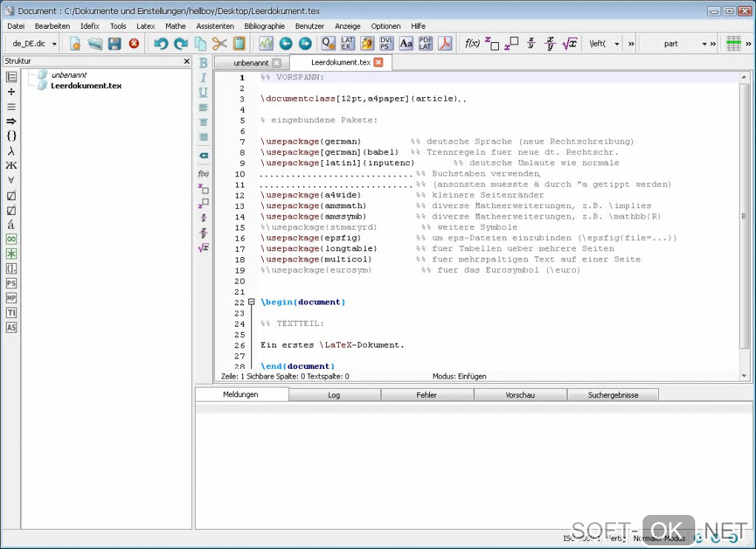The image size is (756, 549).
Task: Click the scissors cut icon
Action: 219,44
